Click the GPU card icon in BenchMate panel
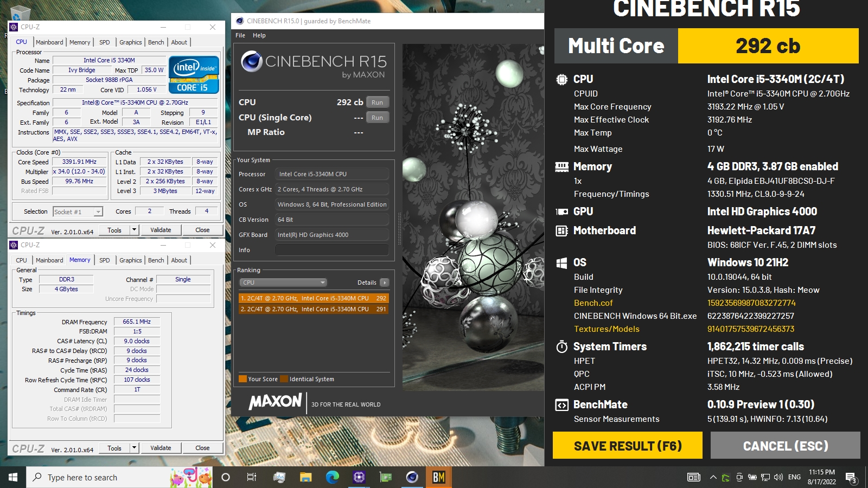Viewport: 868px width, 488px height. click(x=562, y=211)
